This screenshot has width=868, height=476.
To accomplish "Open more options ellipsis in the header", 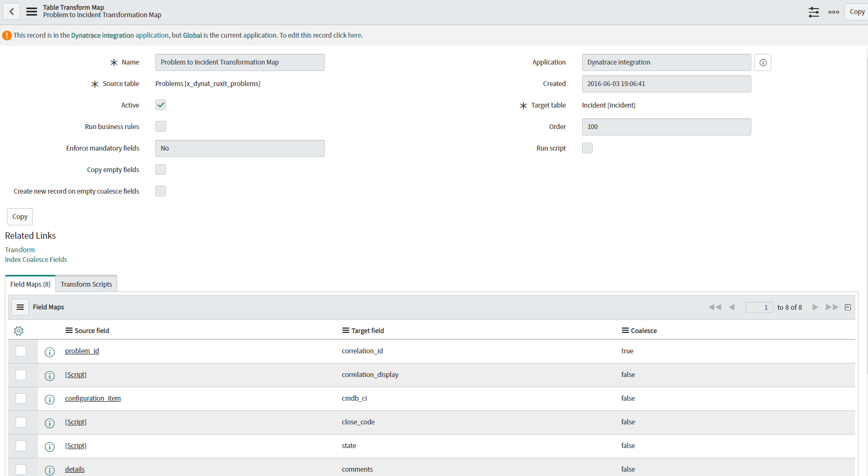I will [x=834, y=12].
